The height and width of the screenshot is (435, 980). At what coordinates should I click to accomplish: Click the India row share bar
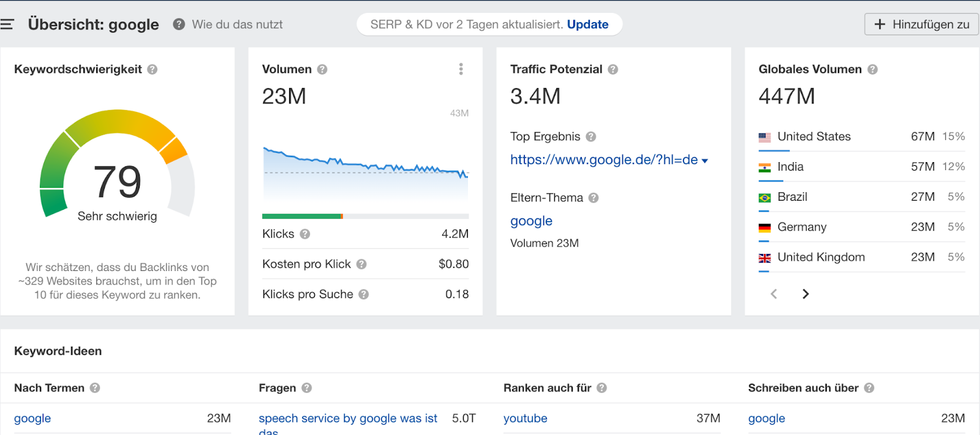click(771, 181)
